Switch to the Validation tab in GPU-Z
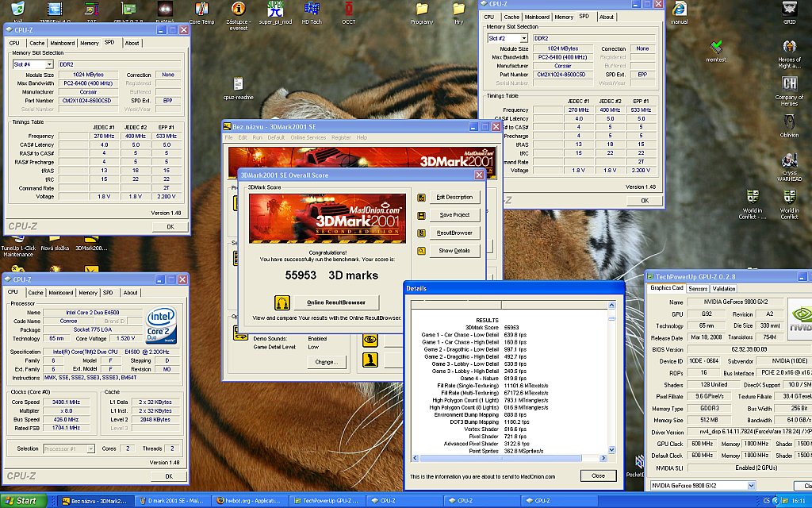This screenshot has height=508, width=812. point(723,289)
